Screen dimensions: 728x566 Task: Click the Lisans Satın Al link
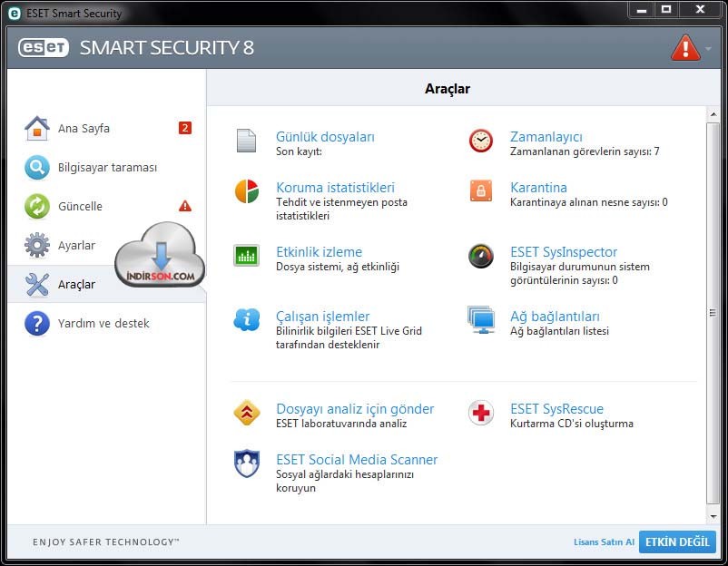click(604, 542)
